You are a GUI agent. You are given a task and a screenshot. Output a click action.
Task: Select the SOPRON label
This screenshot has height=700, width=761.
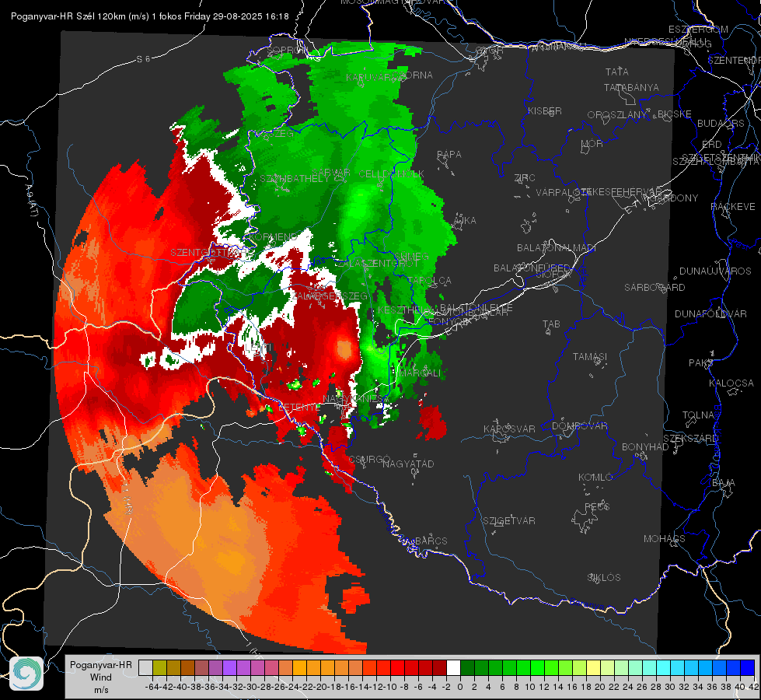[x=286, y=50]
